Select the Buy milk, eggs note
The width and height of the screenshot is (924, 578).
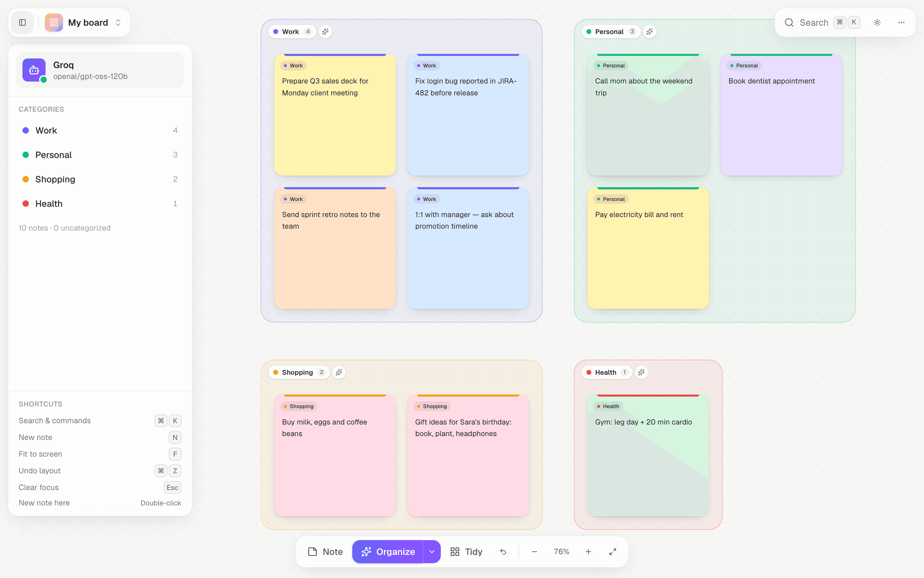click(335, 456)
